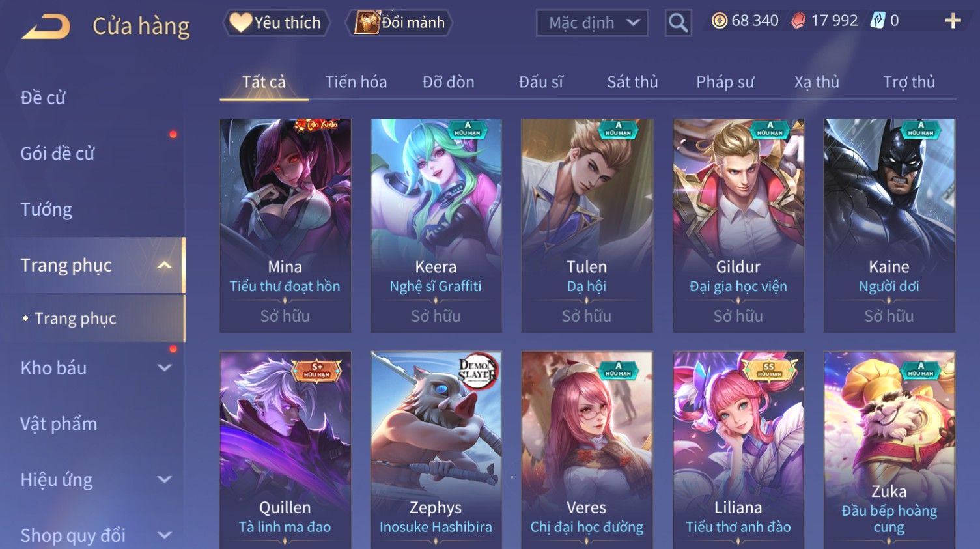
Task: Open the Mặc định sort dropdown
Action: pos(592,23)
